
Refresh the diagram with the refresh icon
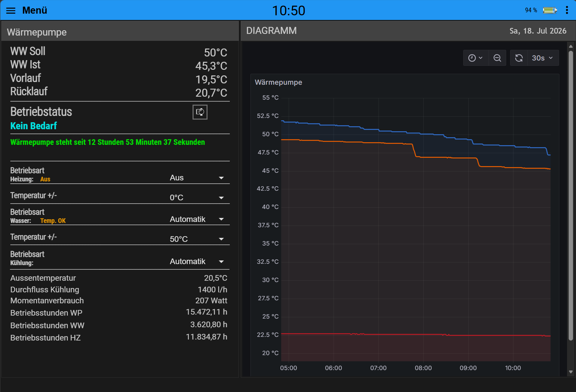pos(519,58)
